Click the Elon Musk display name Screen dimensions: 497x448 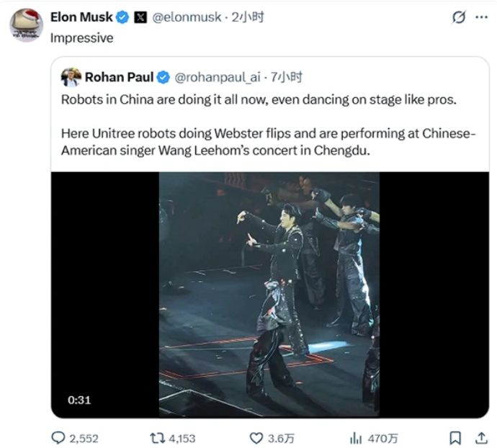[x=81, y=17]
